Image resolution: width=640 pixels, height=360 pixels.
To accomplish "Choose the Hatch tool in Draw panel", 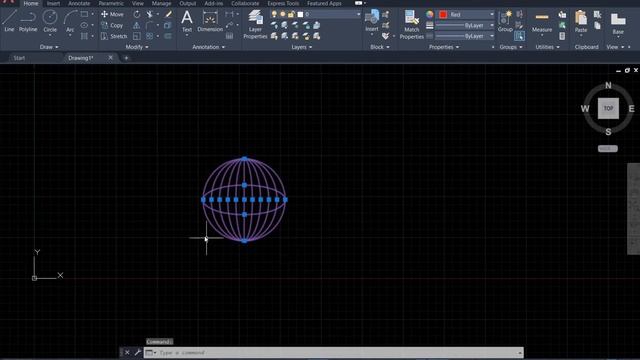I will pyautogui.click(x=84, y=36).
